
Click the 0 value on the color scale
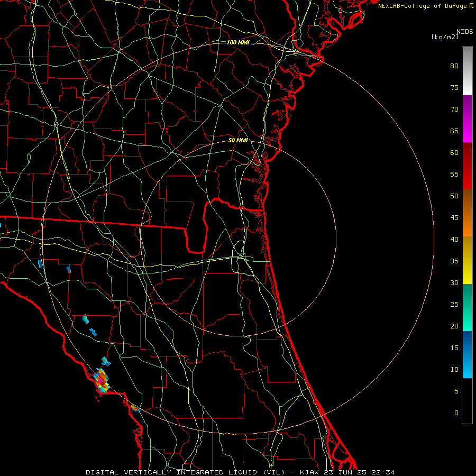pos(456,413)
